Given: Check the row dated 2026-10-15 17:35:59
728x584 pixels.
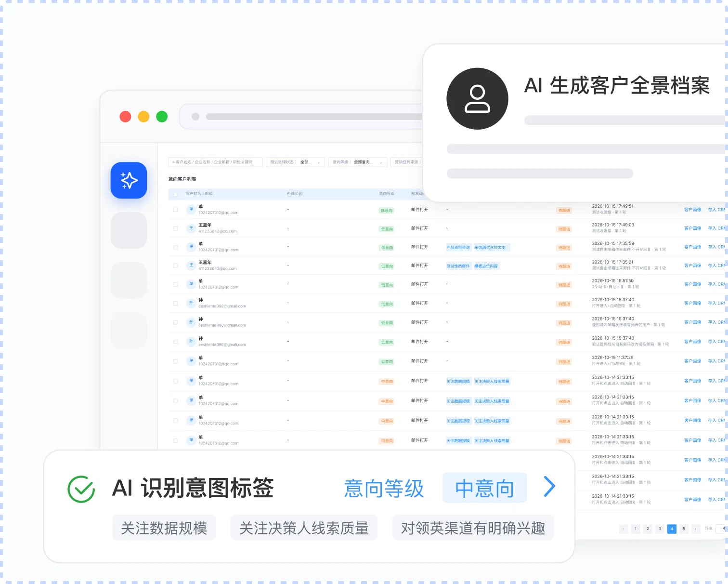Looking at the screenshot, I should click(x=176, y=247).
